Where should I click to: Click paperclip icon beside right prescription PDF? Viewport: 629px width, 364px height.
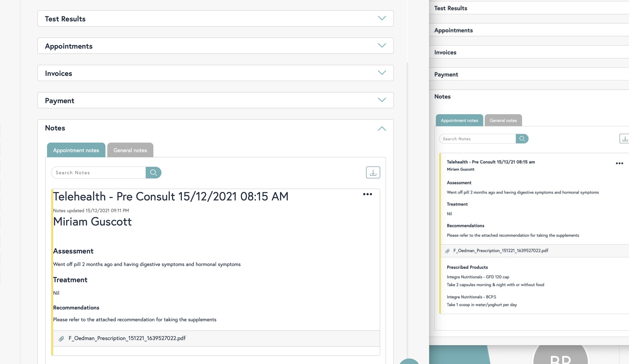(x=448, y=251)
